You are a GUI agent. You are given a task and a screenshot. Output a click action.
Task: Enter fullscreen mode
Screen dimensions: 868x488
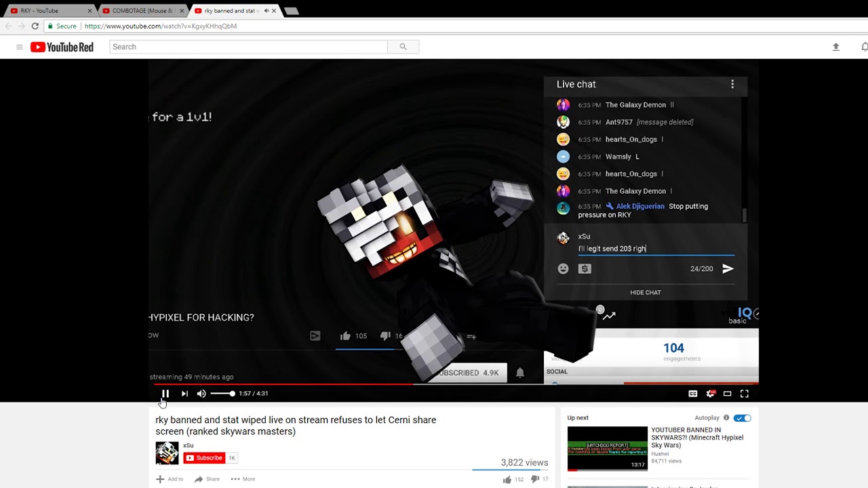[x=744, y=394]
